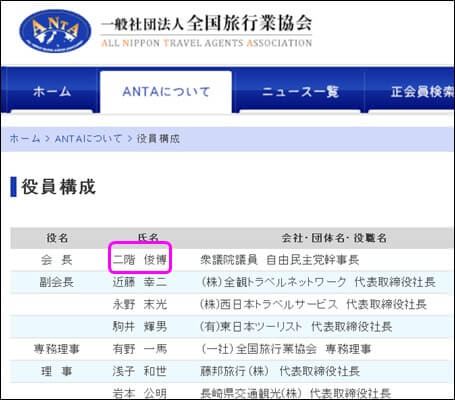Select the name 二階 俊博
455x400 pixels.
[x=140, y=260]
